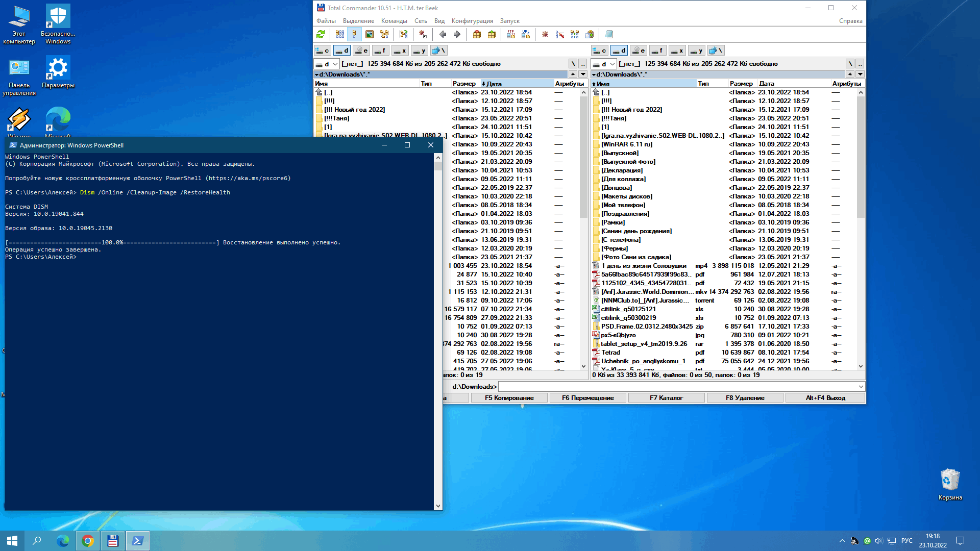This screenshot has width=980, height=551.
Task: Click the right panel file list scrollbar
Action: (861, 230)
